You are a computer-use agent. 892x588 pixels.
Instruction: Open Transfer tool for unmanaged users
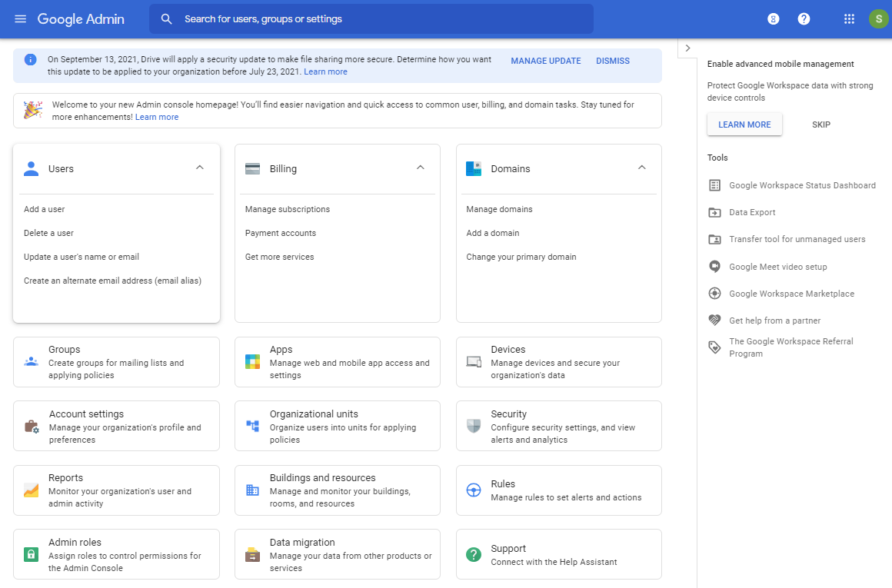click(x=797, y=239)
